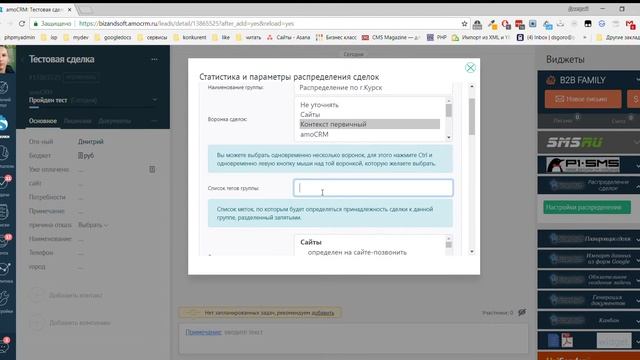Click 'Добавить контакт' link
The height and width of the screenshot is (360, 640).
coord(76,295)
